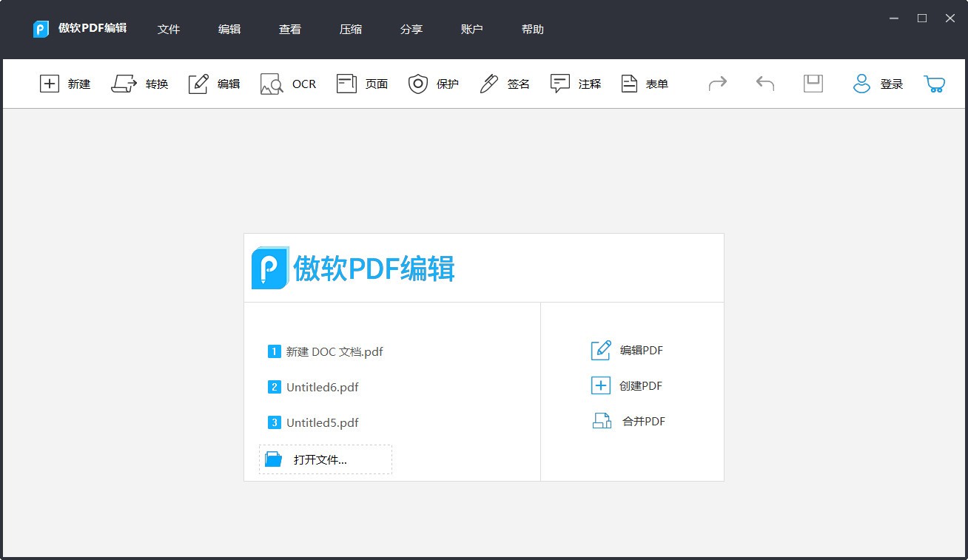Click the 注释 toolbar label
The image size is (968, 560).
590,84
